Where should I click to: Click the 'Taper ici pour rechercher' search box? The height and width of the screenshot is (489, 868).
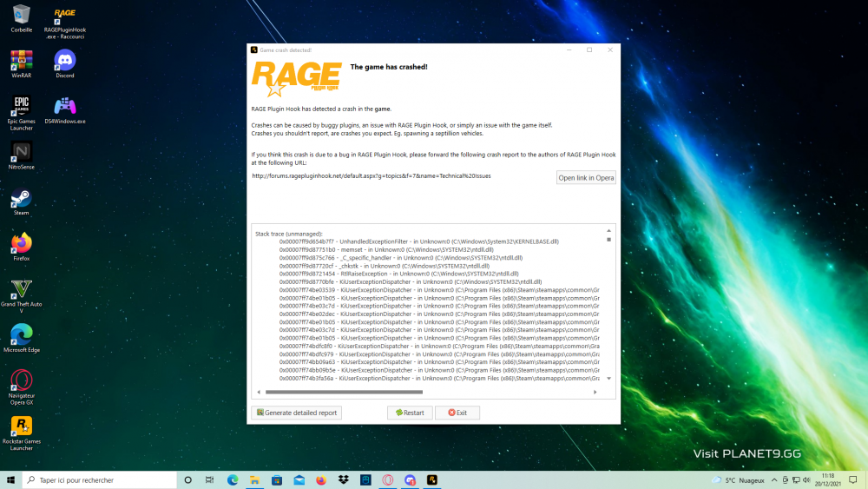click(x=100, y=479)
